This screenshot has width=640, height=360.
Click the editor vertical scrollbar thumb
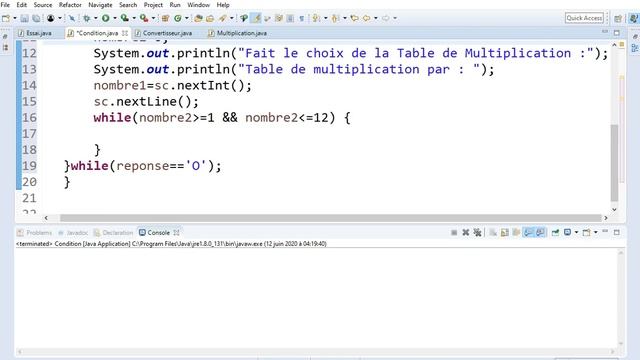pos(614,163)
